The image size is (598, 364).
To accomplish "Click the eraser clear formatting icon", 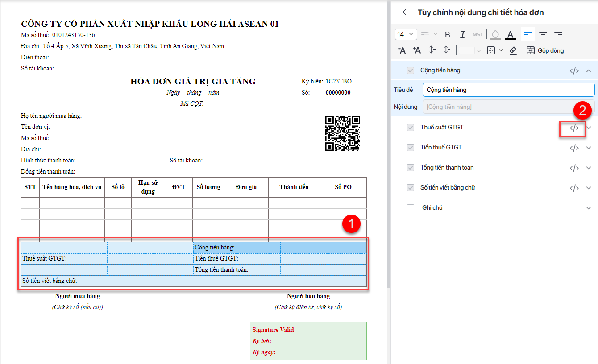I will click(x=513, y=50).
